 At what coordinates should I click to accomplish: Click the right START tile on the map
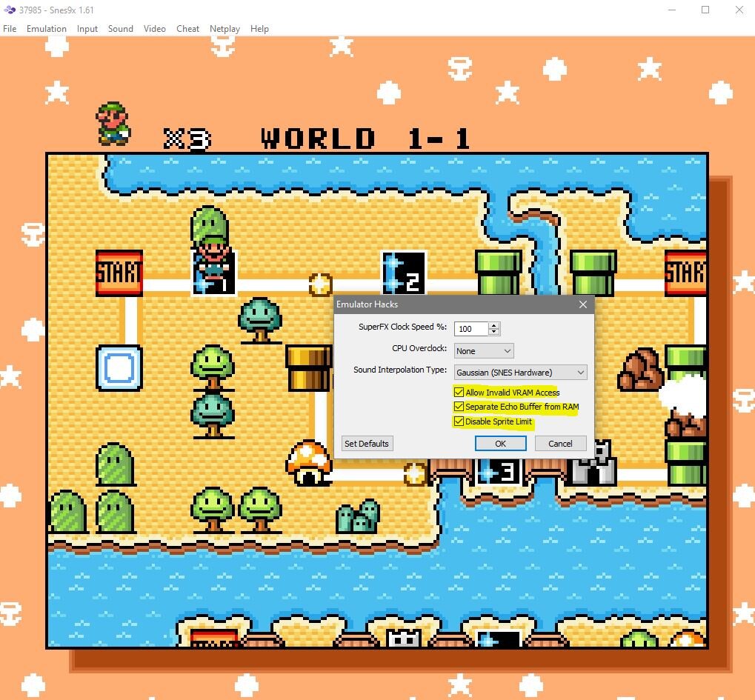pos(685,273)
